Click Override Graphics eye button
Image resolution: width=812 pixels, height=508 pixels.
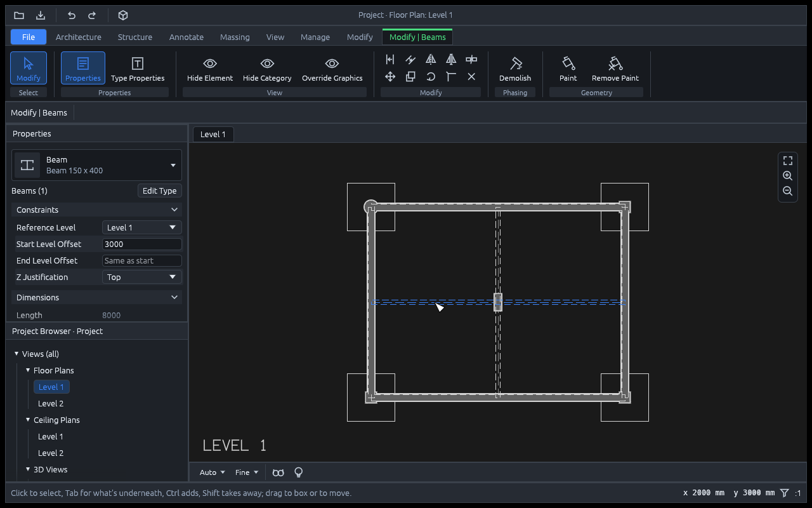(x=332, y=69)
